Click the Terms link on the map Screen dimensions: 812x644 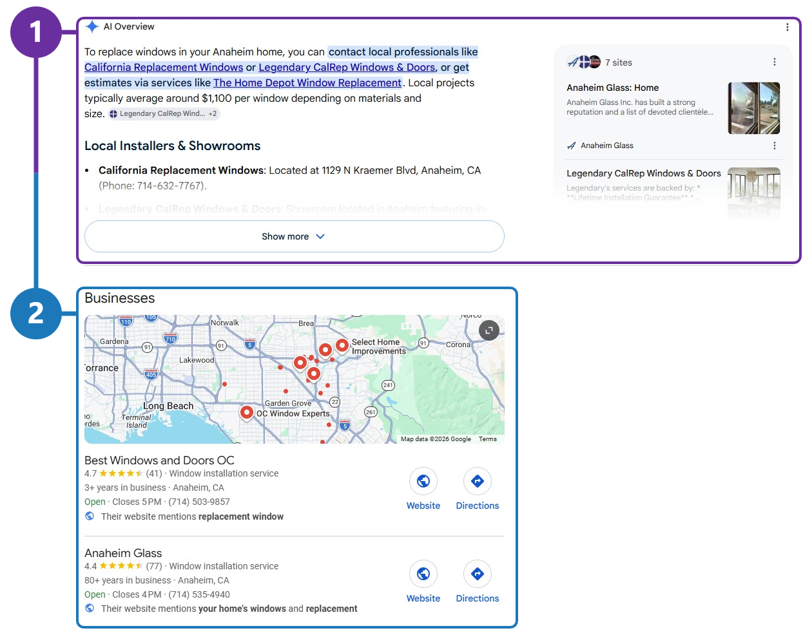coord(488,439)
